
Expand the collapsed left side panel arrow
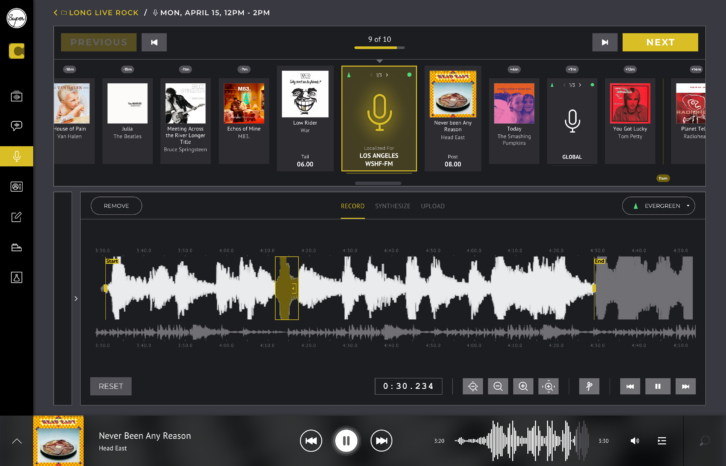click(76, 298)
